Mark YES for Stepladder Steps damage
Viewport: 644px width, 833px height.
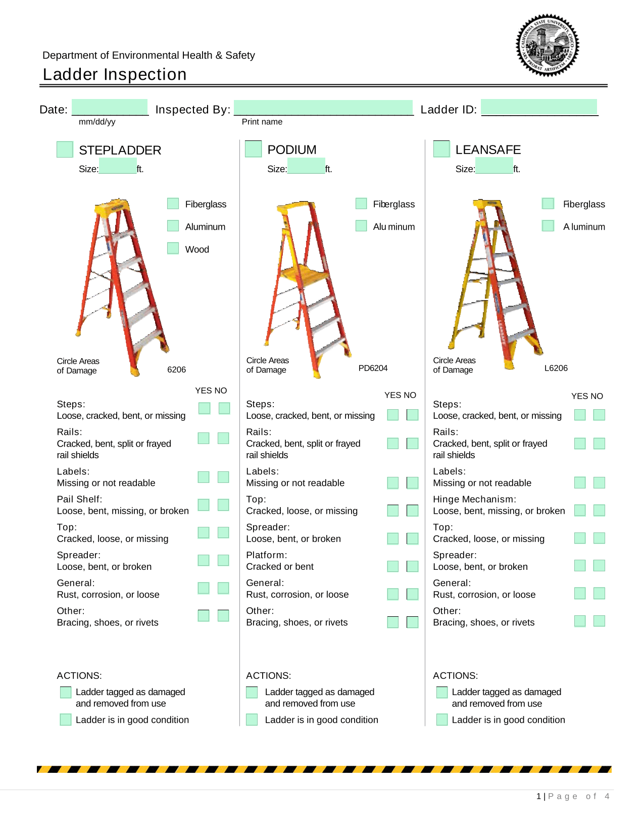(204, 408)
